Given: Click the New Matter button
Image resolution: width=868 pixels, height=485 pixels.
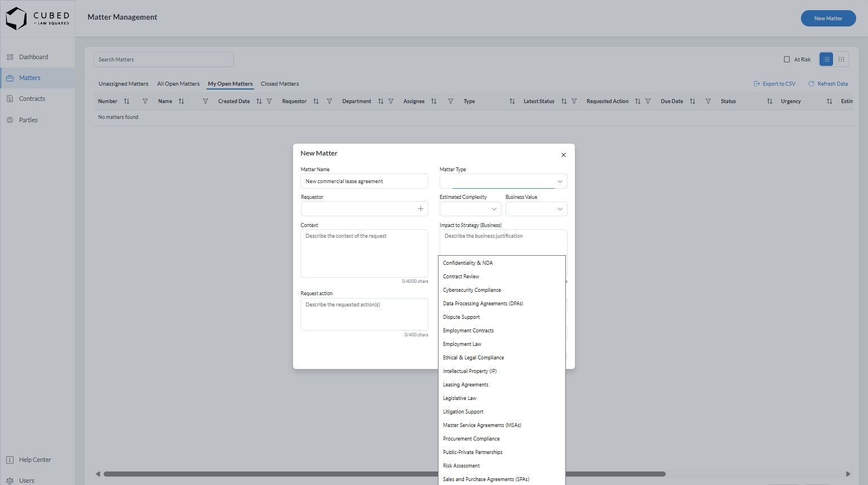Looking at the screenshot, I should [x=829, y=19].
